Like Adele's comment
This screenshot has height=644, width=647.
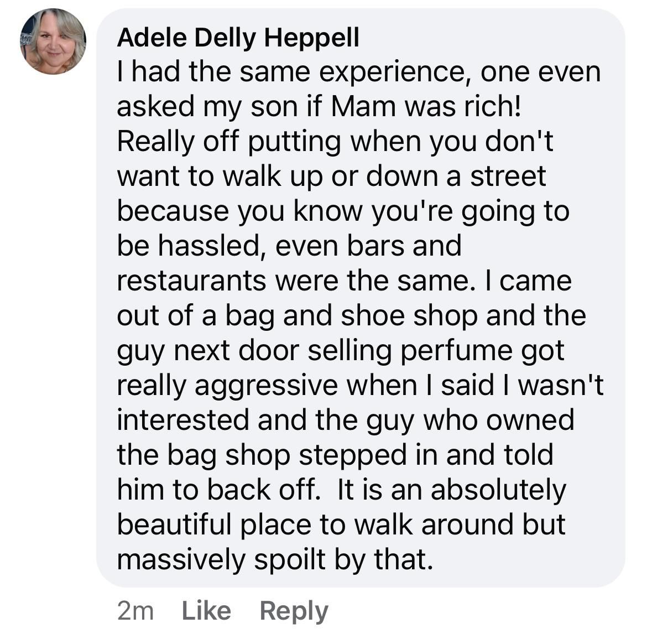[206, 611]
